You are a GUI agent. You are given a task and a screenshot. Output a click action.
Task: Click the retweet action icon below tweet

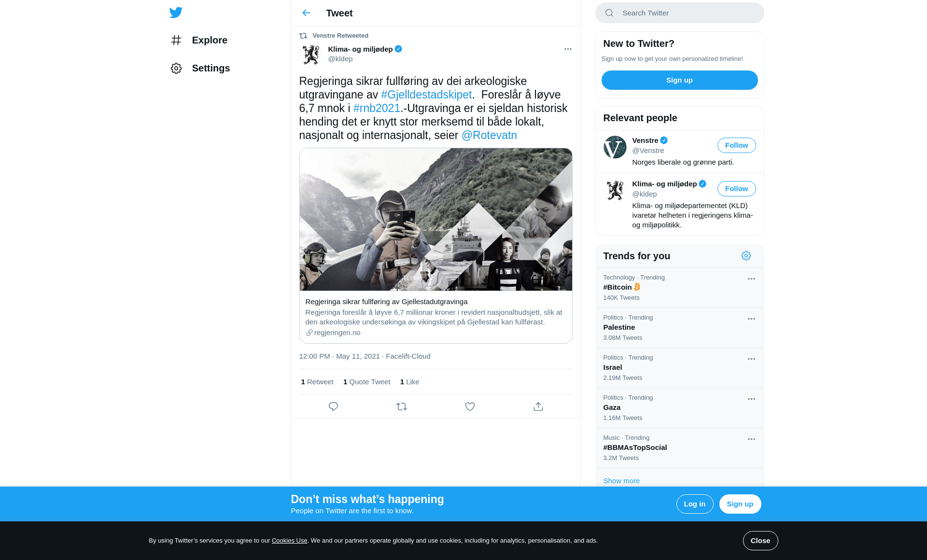click(x=402, y=406)
